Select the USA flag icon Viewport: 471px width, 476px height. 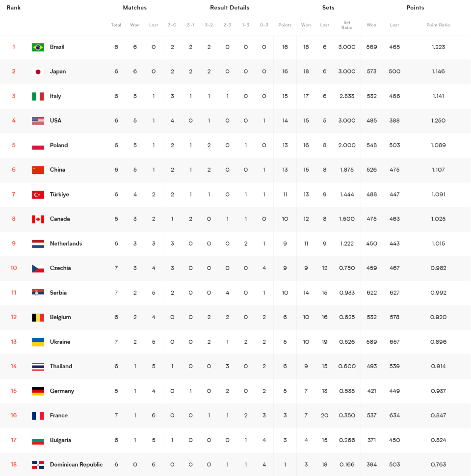tap(38, 121)
